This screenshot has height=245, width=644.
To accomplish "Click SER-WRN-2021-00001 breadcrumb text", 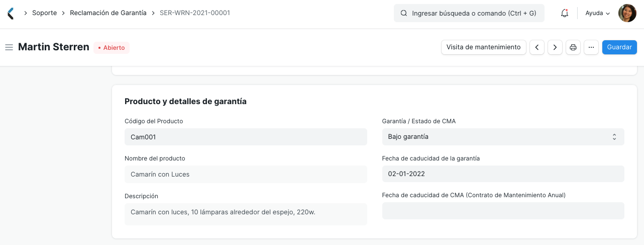I will coord(195,13).
